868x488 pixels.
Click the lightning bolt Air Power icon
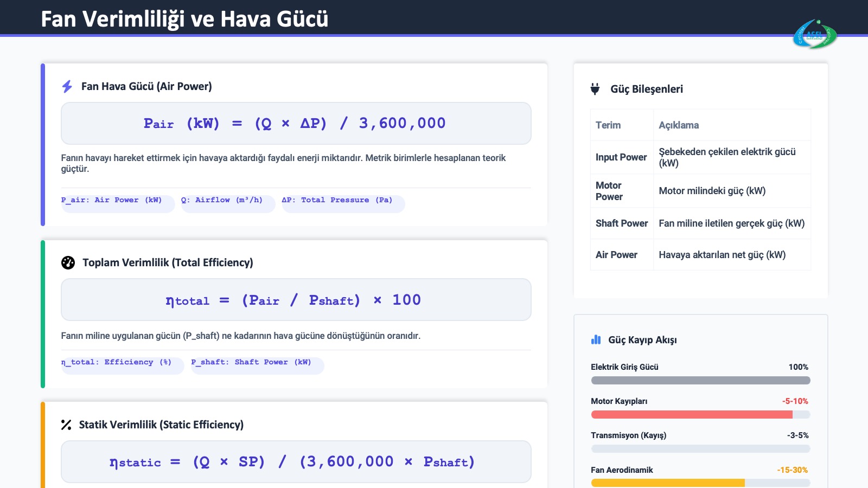click(67, 86)
